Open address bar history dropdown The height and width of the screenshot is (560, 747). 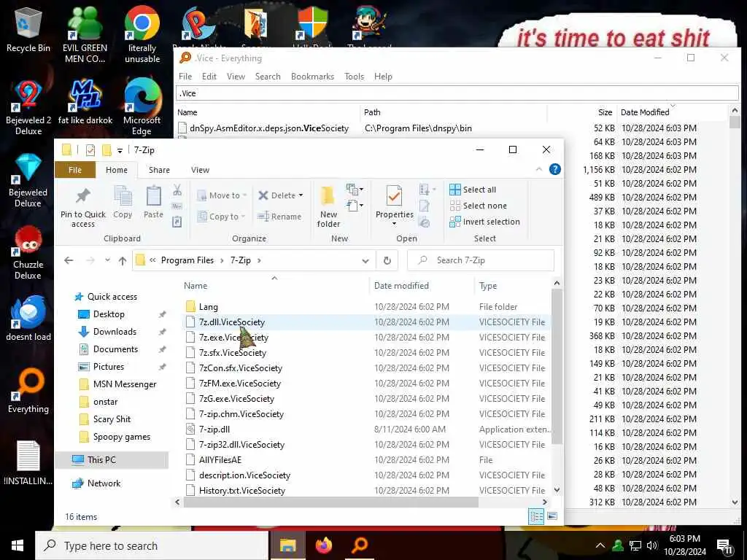365,260
